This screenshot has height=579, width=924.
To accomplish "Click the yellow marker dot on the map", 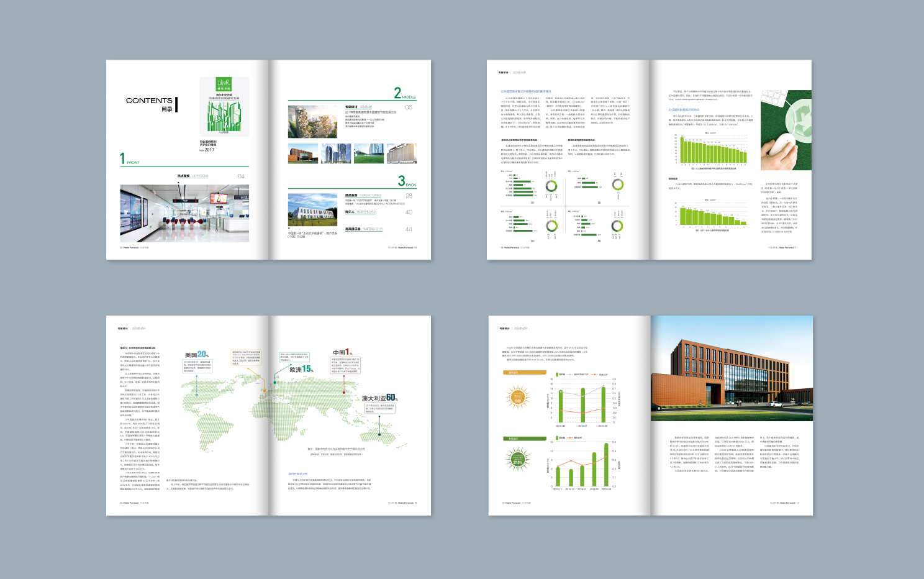I will tap(264, 391).
